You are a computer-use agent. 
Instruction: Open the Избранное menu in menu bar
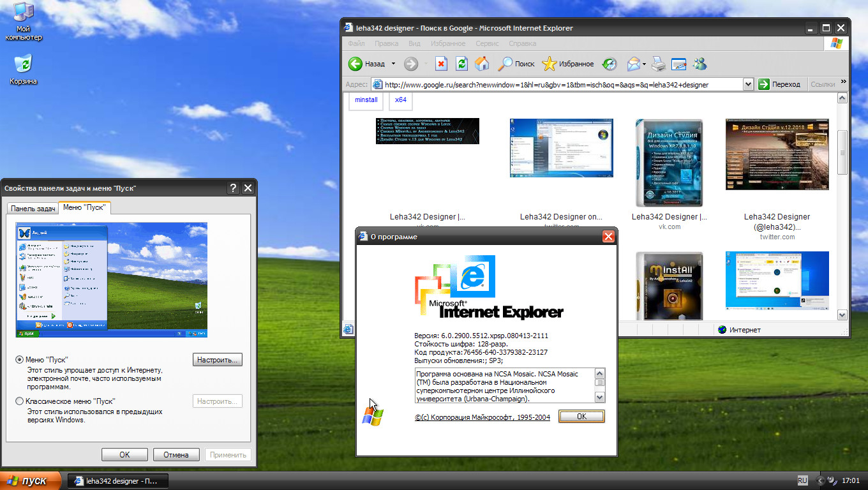pos(447,43)
